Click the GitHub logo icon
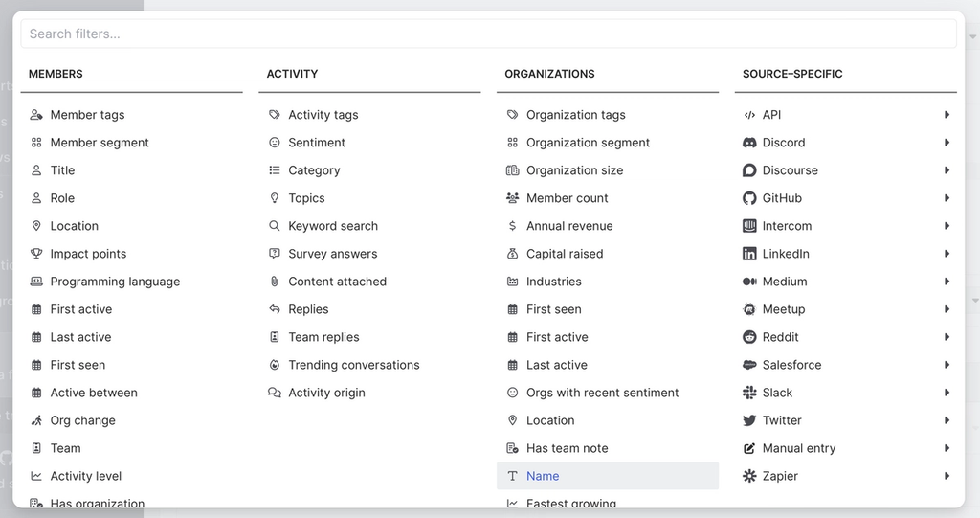This screenshot has height=518, width=980. tap(749, 198)
